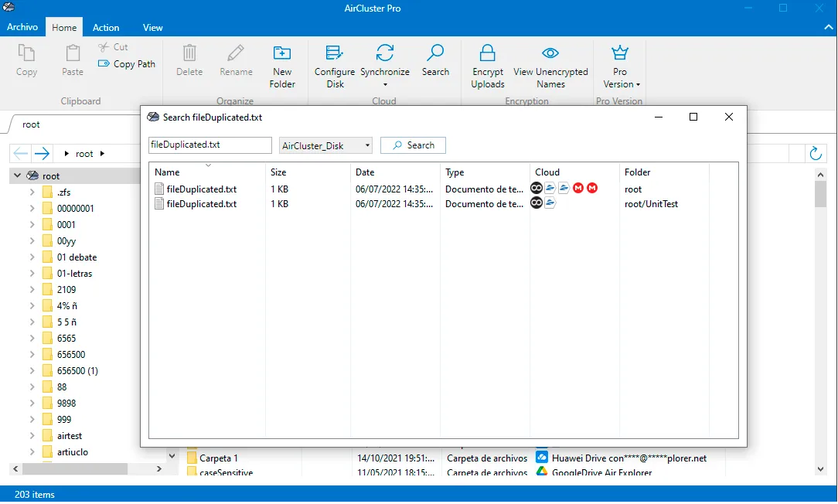The height and width of the screenshot is (504, 838).
Task: Collapse the root tree node
Action: (x=17, y=175)
